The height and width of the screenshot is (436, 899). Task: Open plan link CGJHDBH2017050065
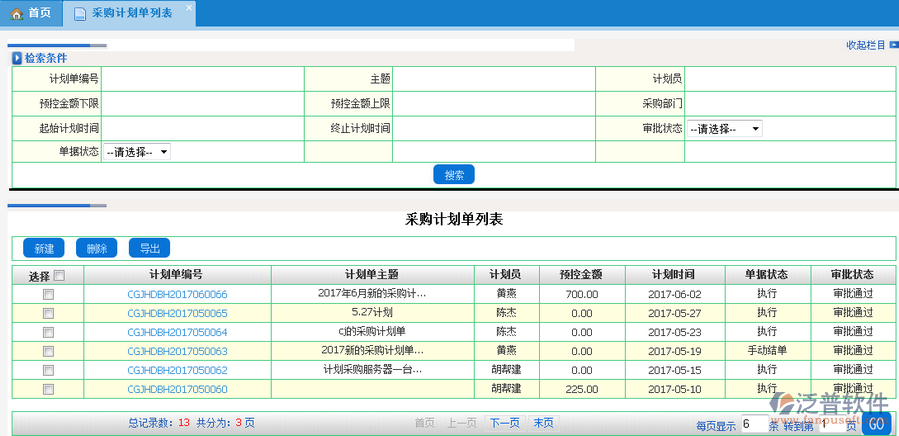pyautogui.click(x=177, y=313)
